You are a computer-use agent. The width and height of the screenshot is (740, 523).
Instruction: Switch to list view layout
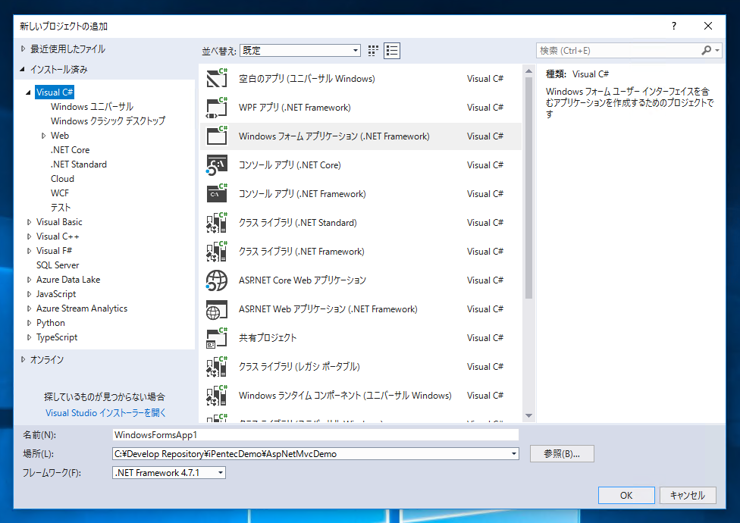point(392,51)
